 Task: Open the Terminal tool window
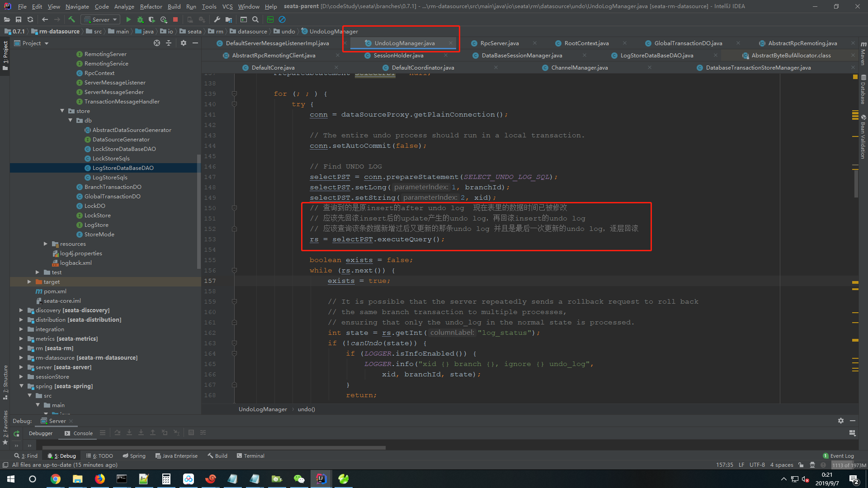(x=250, y=455)
